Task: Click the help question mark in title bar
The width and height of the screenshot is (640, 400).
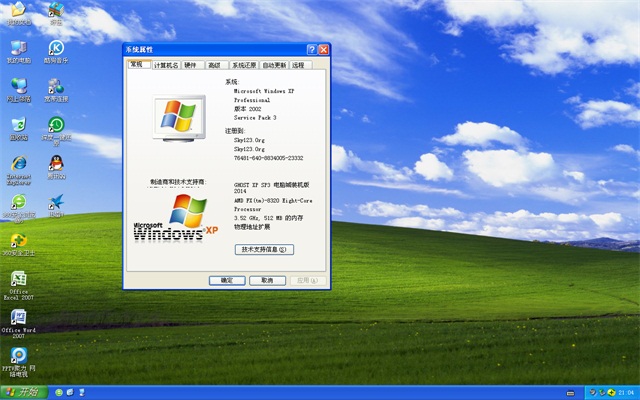Action: click(x=312, y=49)
